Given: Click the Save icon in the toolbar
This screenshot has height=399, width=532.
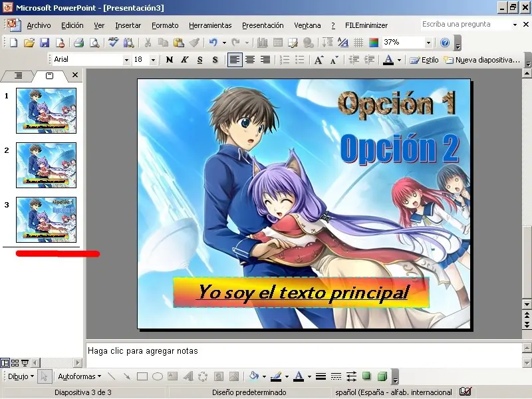Looking at the screenshot, I should tap(45, 43).
